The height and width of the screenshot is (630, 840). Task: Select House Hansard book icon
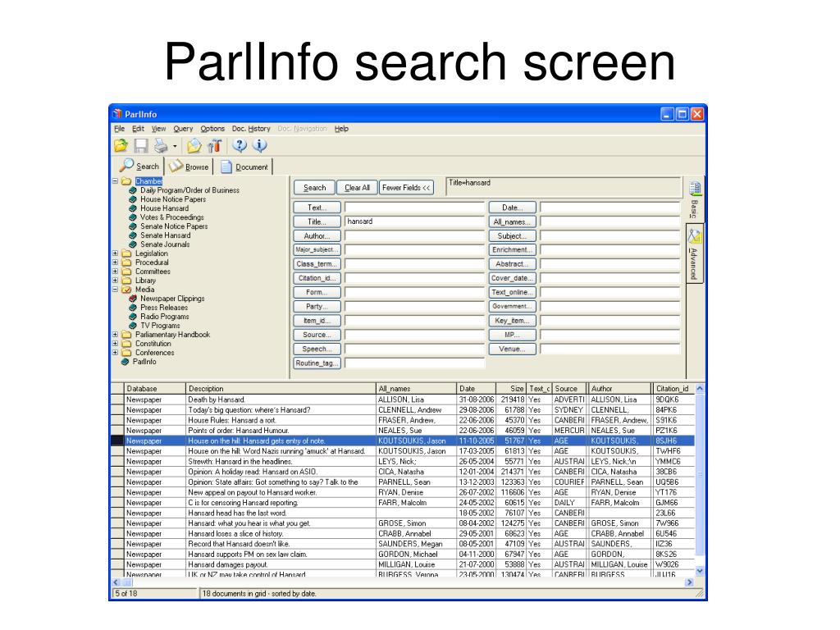(133, 208)
